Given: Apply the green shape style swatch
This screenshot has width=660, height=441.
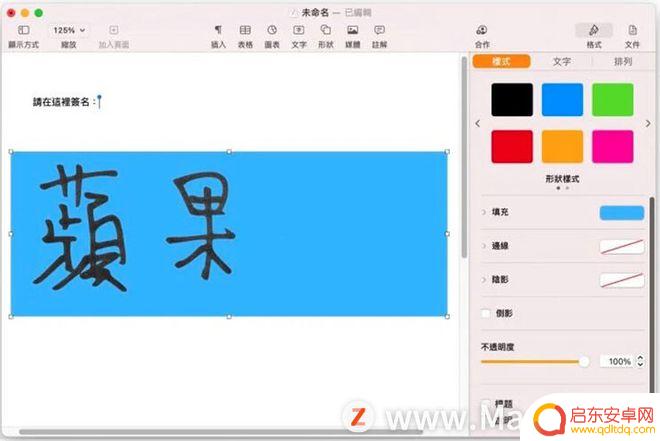Looking at the screenshot, I should (x=612, y=100).
